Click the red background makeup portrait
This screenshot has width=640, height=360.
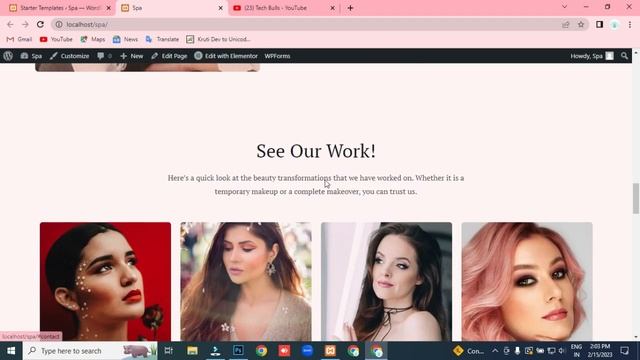click(105, 282)
